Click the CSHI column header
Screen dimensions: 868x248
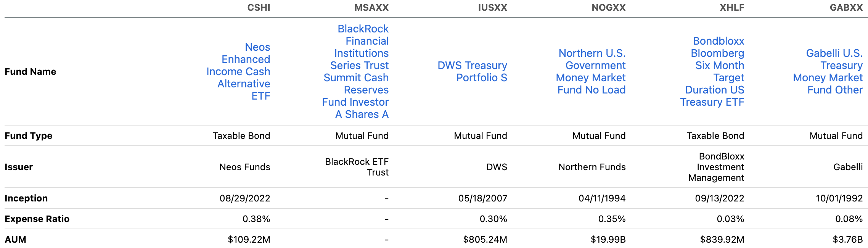259,8
